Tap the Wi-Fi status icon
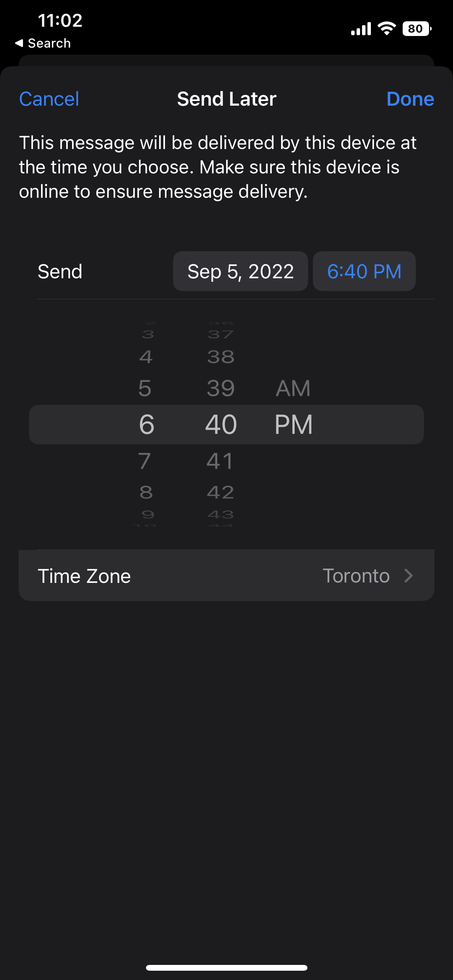Viewport: 453px width, 980px height. 387,29
